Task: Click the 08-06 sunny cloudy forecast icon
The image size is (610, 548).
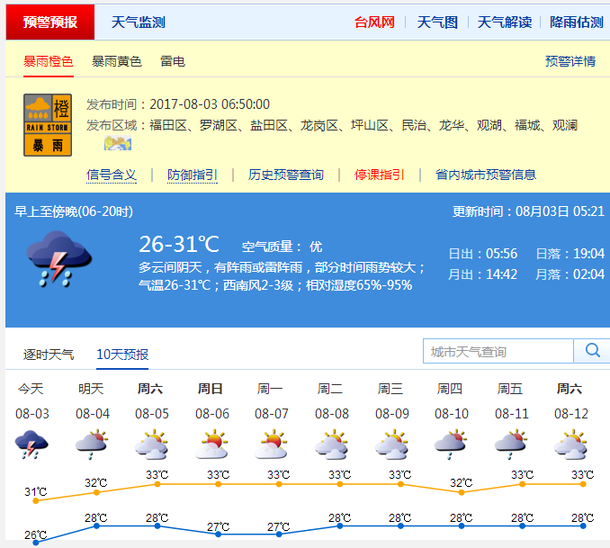Action: pos(212,443)
